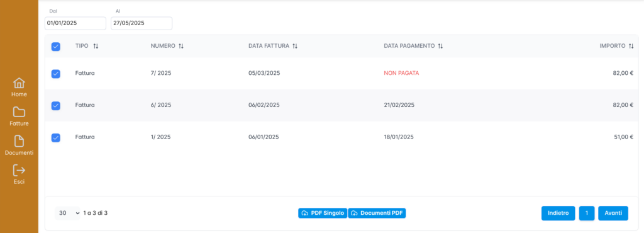Deselect invoice 1/ 2025 row checkbox
Viewport: 644px width, 233px height.
tap(56, 138)
